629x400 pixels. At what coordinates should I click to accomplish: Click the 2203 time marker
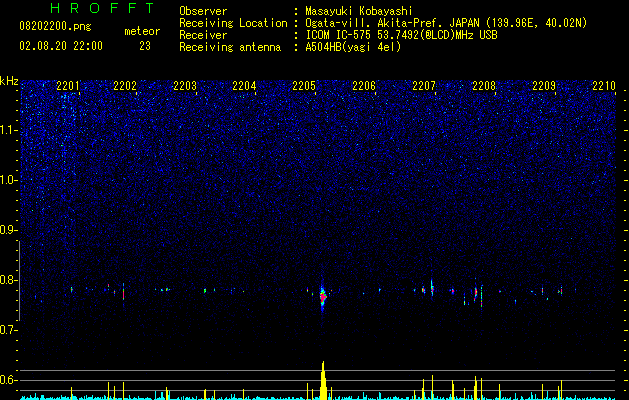[185, 85]
